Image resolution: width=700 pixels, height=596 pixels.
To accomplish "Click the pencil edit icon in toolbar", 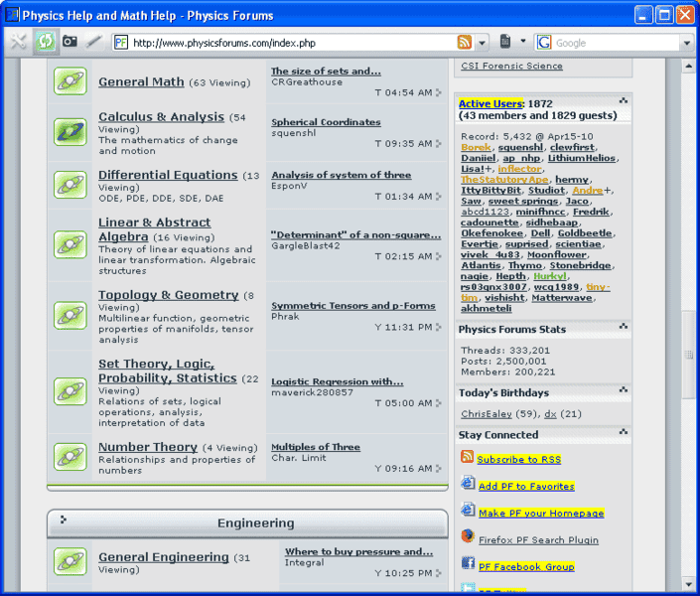I will pyautogui.click(x=93, y=42).
